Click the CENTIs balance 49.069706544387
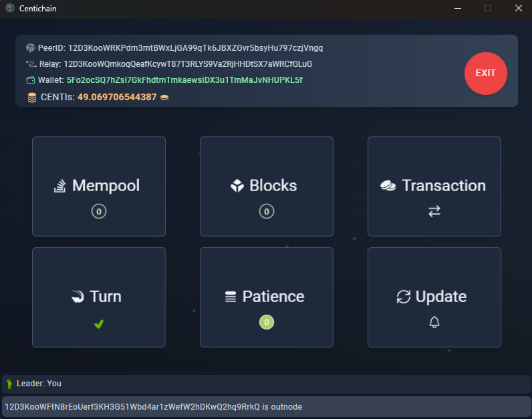This screenshot has width=532, height=419. pyautogui.click(x=117, y=98)
